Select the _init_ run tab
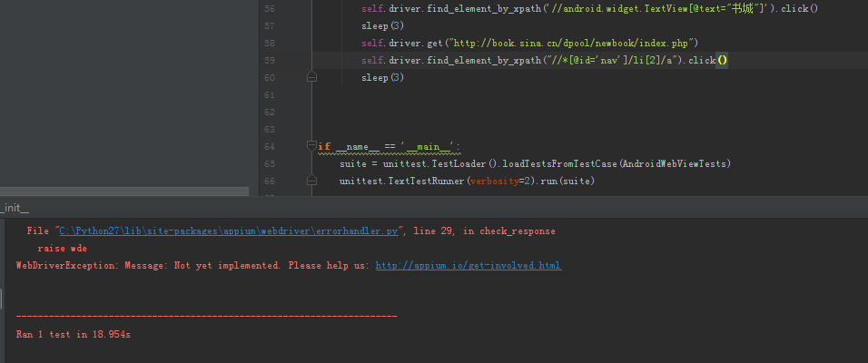The height and width of the screenshot is (363, 868). click(15, 208)
